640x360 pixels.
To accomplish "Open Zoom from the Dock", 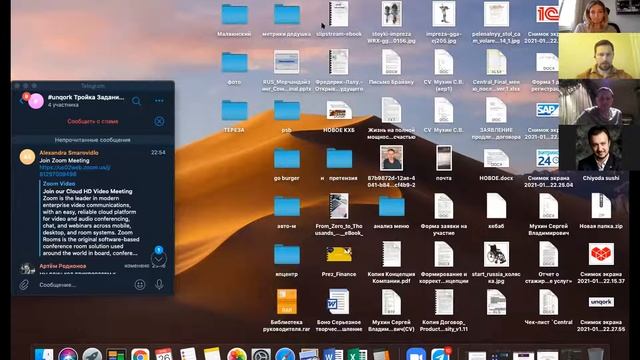I will click(x=416, y=355).
